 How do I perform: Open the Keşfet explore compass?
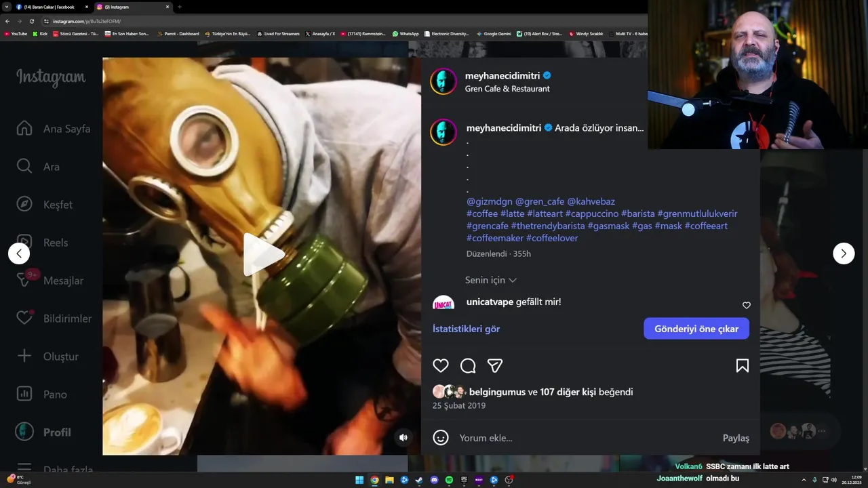click(x=44, y=205)
